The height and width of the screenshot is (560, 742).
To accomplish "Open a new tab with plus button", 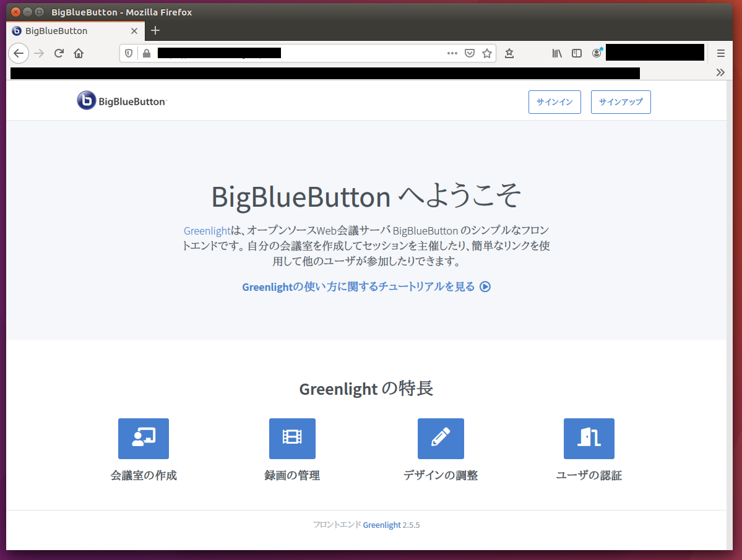I will click(155, 31).
